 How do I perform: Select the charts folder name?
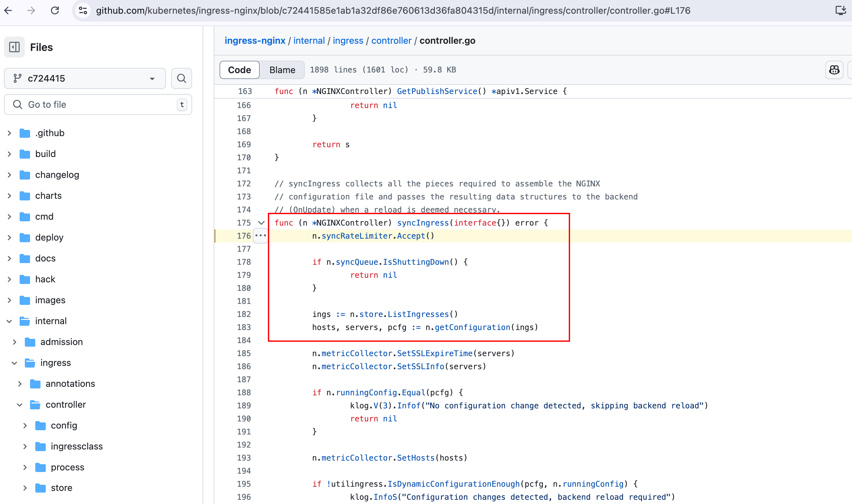[49, 196]
